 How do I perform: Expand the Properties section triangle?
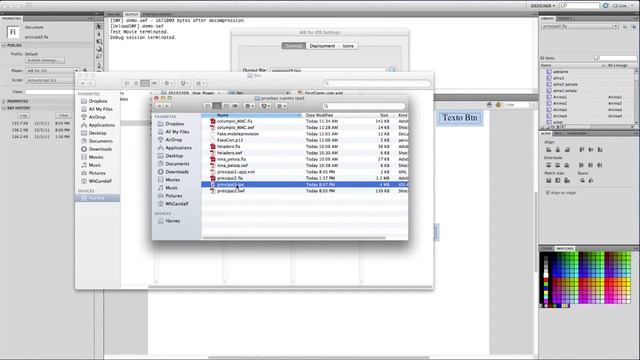click(x=4, y=101)
